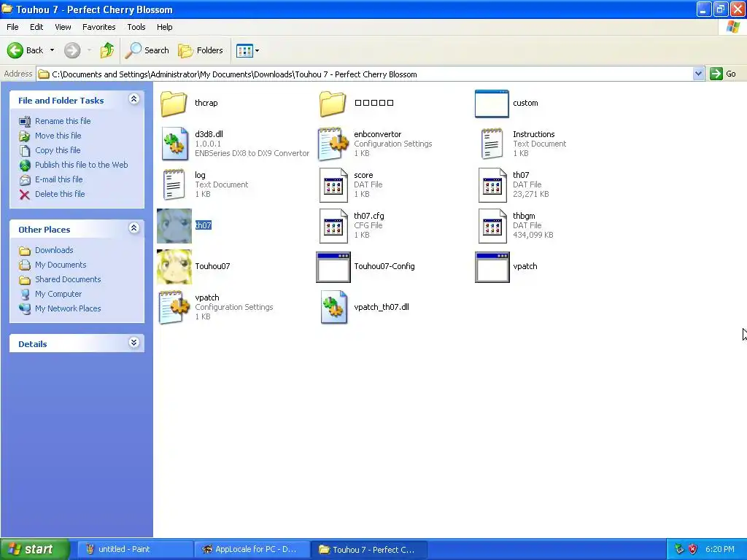Open the View menu
The image size is (747, 560).
tap(63, 27)
